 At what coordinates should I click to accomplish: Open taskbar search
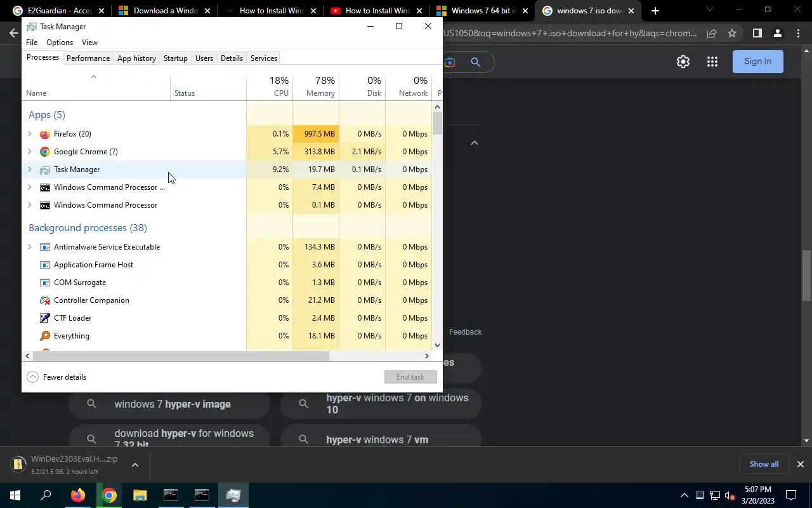46,495
